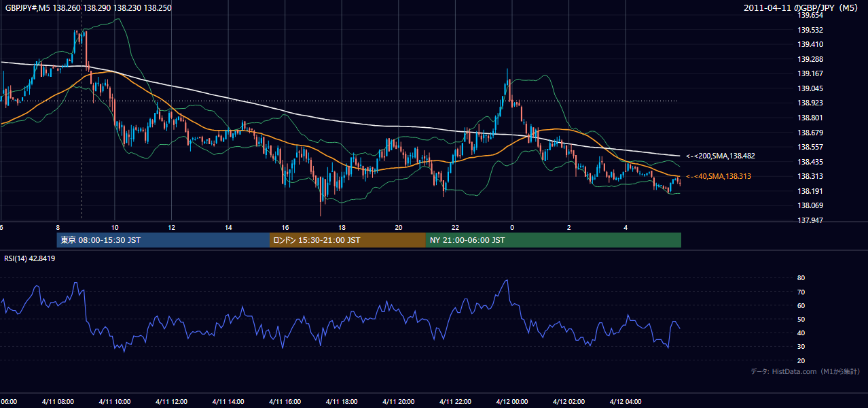Click RSI scale value 60
The height and width of the screenshot is (408, 868).
pos(801,305)
